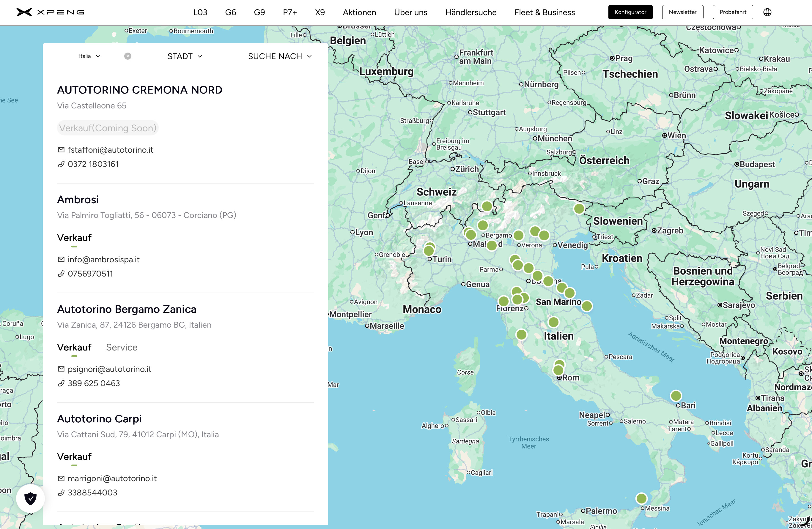812x529 pixels.
Task: Click the email icon beside psignori@autotorino.it
Action: 61,369
